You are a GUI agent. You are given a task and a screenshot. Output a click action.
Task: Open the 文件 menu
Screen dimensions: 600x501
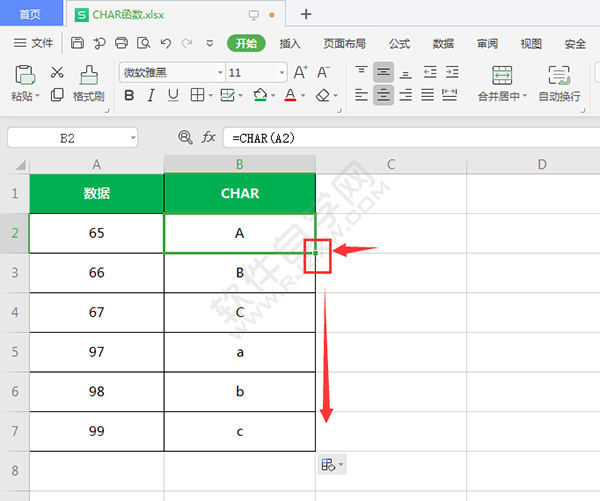point(34,43)
